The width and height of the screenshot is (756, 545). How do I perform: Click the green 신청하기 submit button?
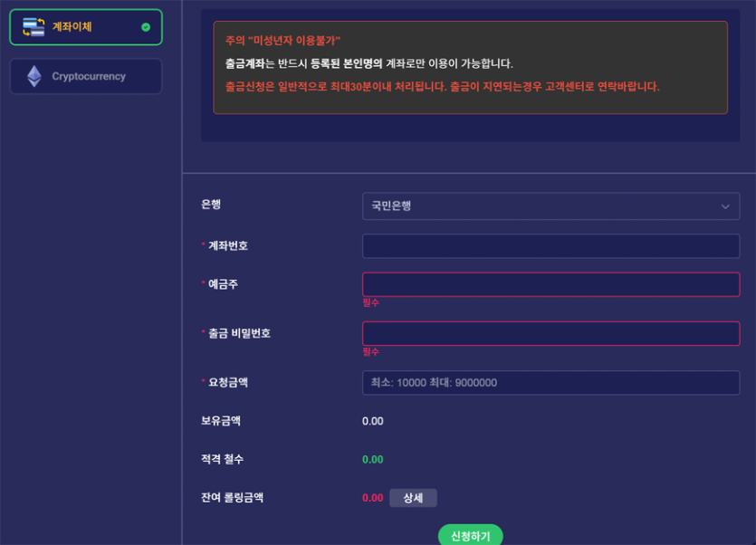click(x=470, y=536)
